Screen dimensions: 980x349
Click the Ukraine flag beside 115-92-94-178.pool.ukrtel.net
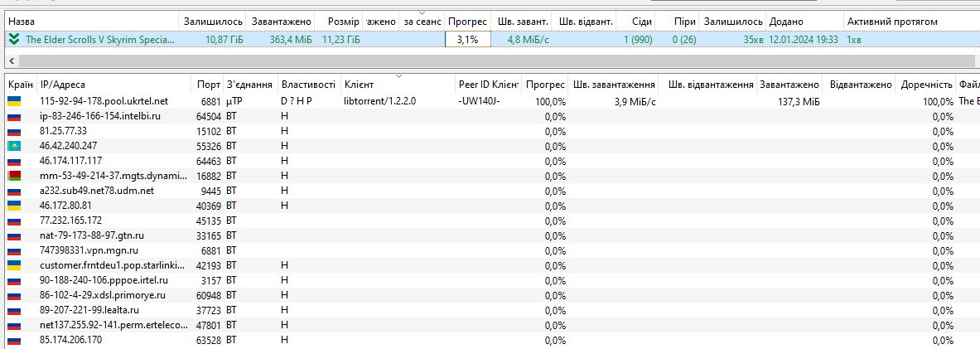(x=14, y=101)
